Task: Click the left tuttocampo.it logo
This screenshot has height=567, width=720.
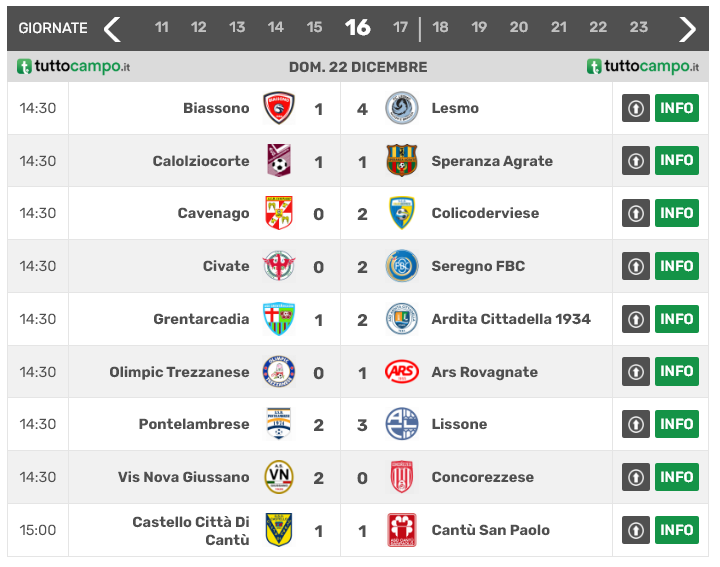Action: (74, 67)
